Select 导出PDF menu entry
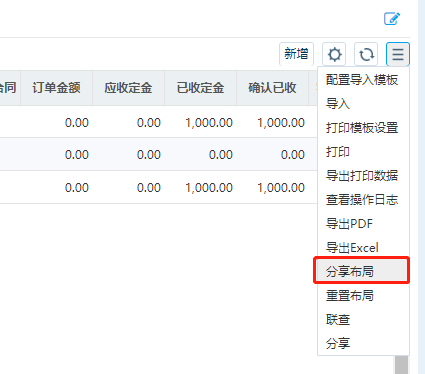This screenshot has height=374, width=425. click(x=362, y=224)
